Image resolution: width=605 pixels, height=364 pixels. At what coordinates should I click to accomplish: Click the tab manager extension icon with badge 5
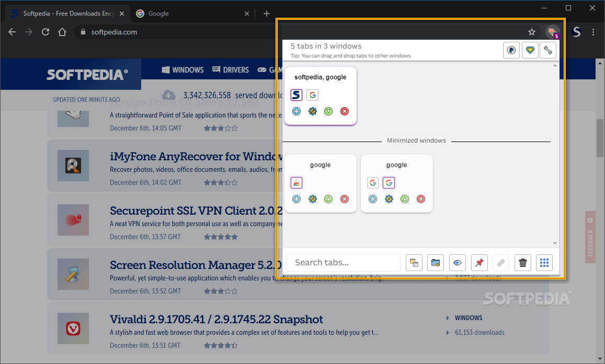tap(553, 32)
